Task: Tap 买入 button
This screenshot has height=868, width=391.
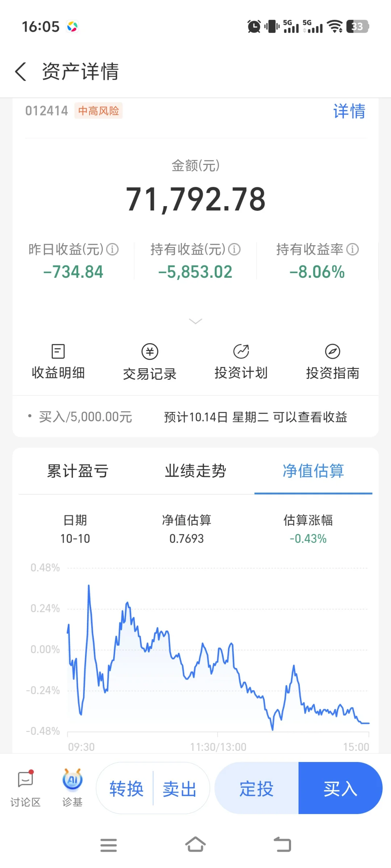Action: click(x=340, y=788)
